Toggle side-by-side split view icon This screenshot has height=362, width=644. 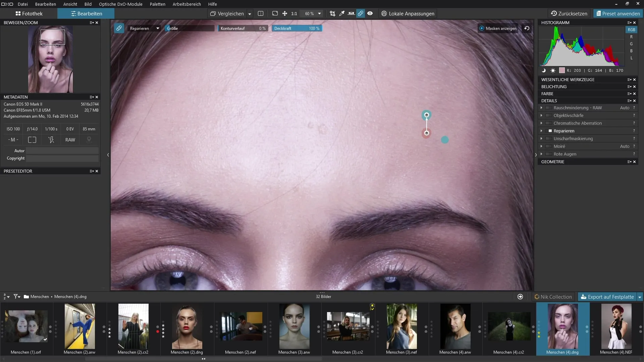pos(261,13)
